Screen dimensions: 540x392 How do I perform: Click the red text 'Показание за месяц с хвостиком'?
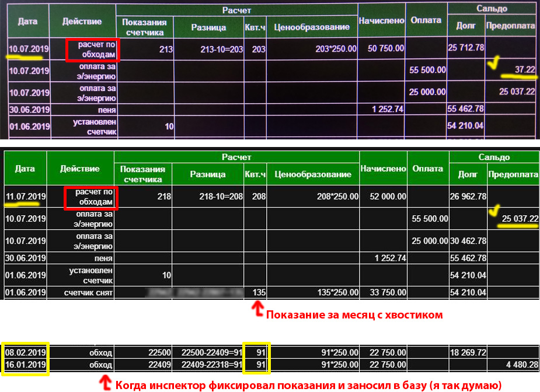[354, 315]
